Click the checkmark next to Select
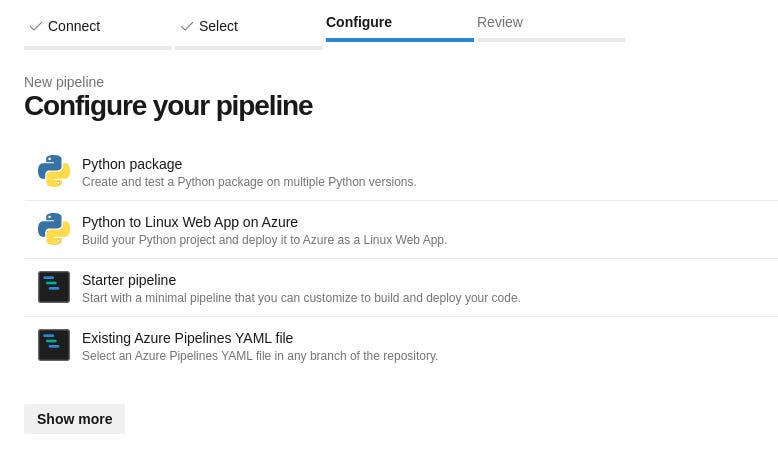 coord(187,26)
